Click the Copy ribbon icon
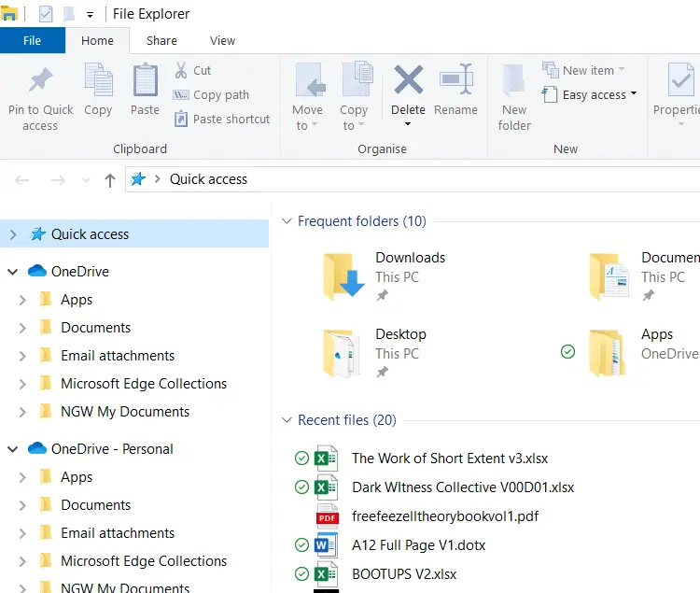 coord(98,79)
